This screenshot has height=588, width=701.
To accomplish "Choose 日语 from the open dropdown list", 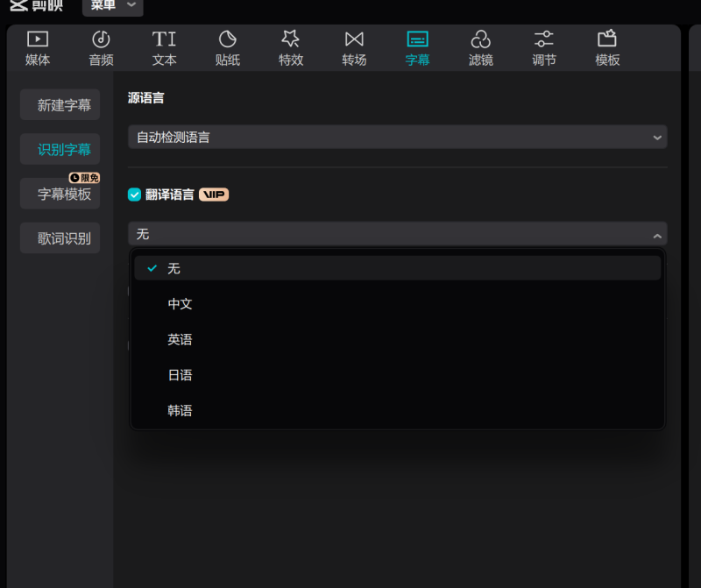I will (x=180, y=374).
